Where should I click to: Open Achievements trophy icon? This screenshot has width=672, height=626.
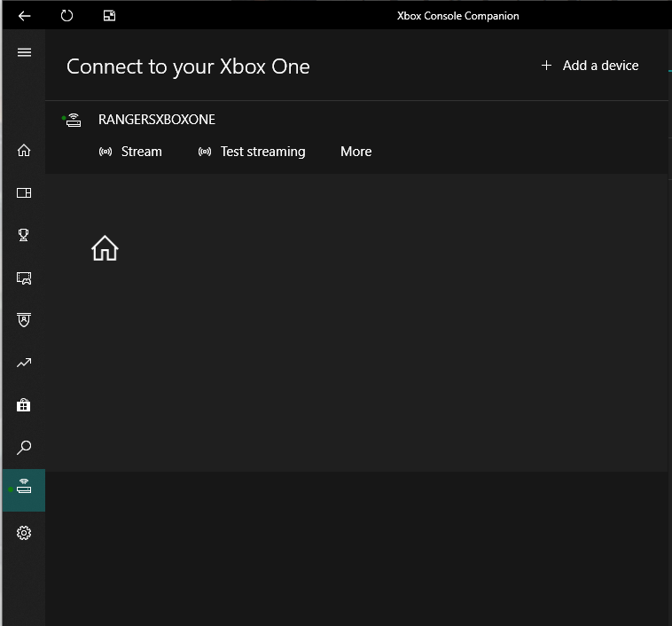(24, 235)
